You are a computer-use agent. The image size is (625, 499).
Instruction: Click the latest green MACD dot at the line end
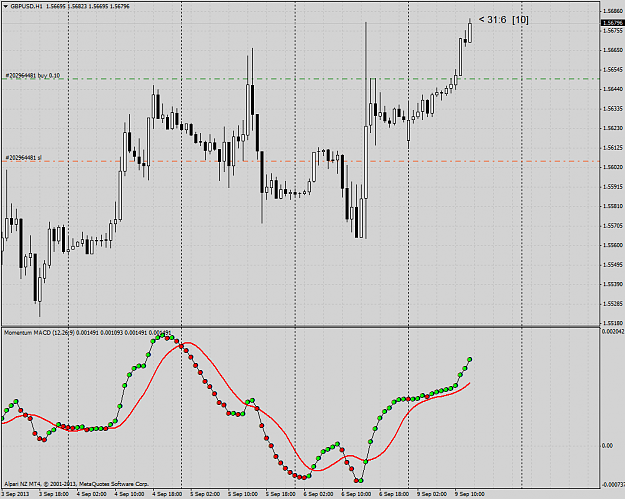click(470, 360)
